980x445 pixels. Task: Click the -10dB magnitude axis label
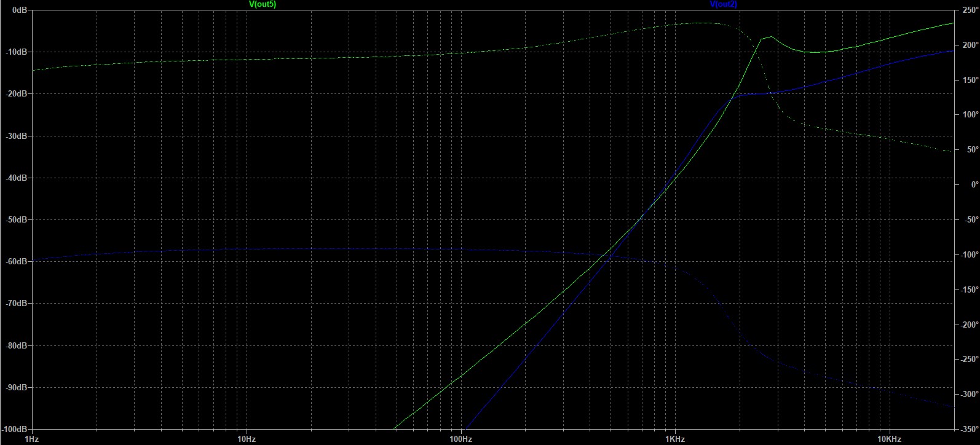coord(17,52)
